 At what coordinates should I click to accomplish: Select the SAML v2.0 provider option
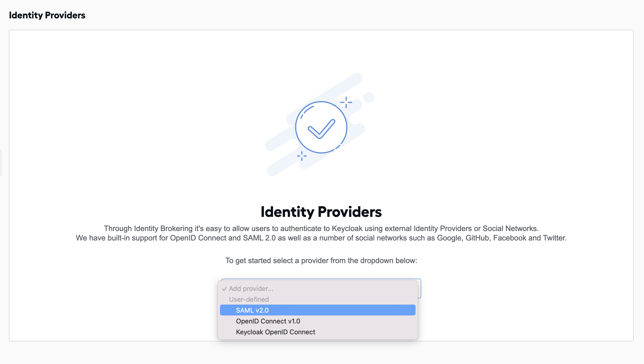click(318, 310)
